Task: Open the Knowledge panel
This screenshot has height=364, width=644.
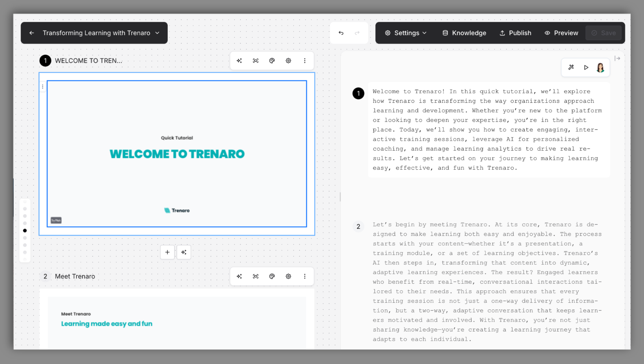Action: point(464,33)
